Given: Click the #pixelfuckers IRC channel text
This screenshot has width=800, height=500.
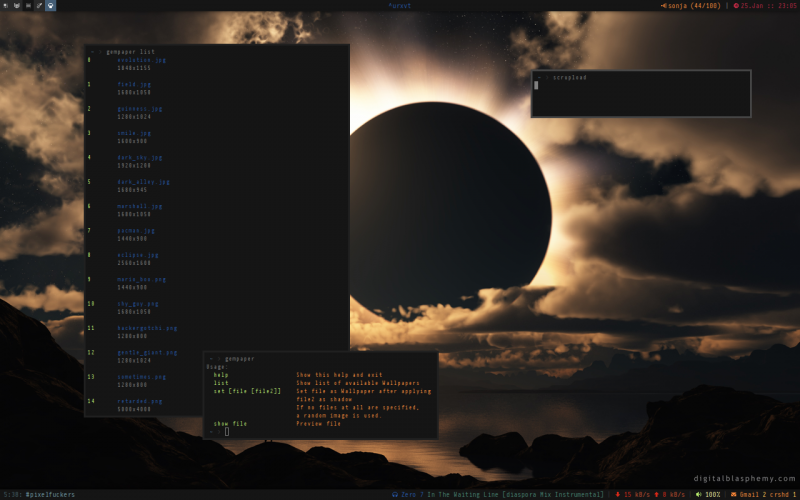Looking at the screenshot, I should coord(50,494).
